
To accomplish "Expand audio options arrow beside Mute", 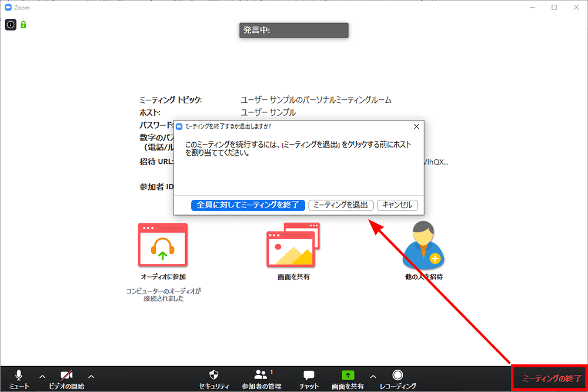I will [x=42, y=376].
